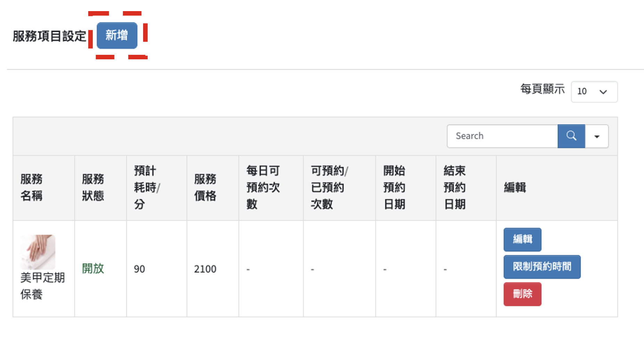Click the blue 新增 button
This screenshot has width=644, height=340.
click(117, 35)
